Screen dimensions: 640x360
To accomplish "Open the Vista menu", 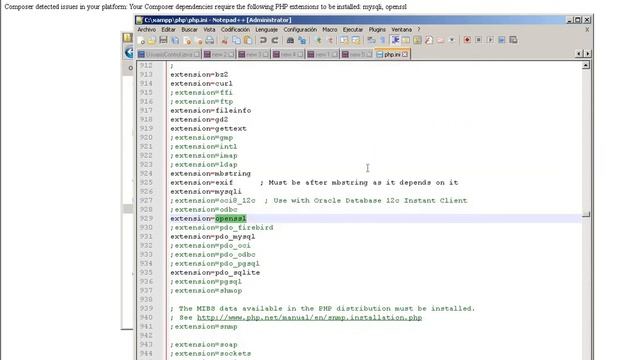I will (x=209, y=30).
